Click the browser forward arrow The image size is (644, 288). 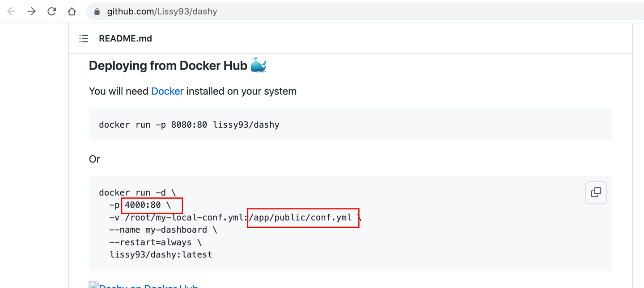(x=31, y=12)
